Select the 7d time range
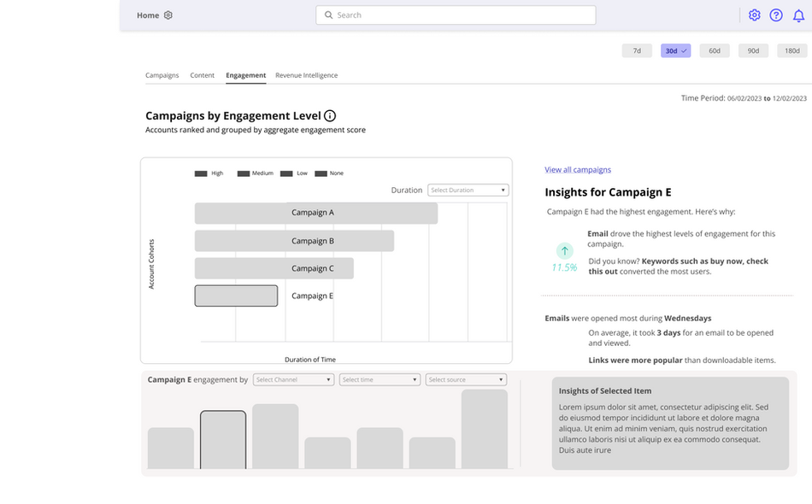Viewport: 812px width, 504px height. 637,51
